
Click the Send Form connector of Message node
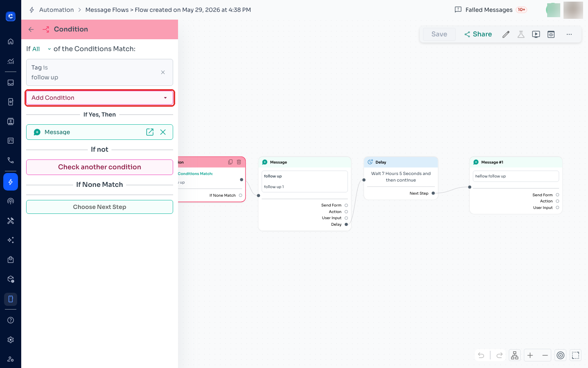coord(346,205)
